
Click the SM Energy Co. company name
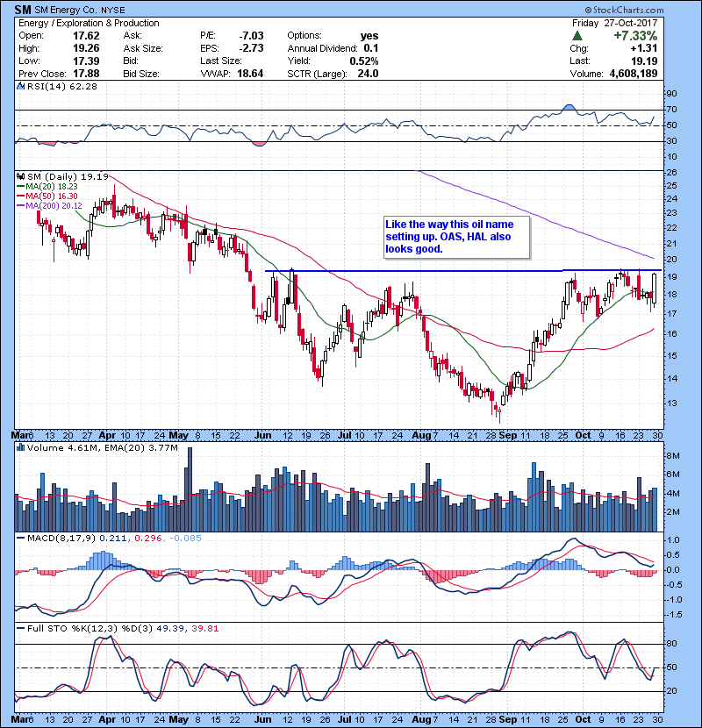click(66, 10)
